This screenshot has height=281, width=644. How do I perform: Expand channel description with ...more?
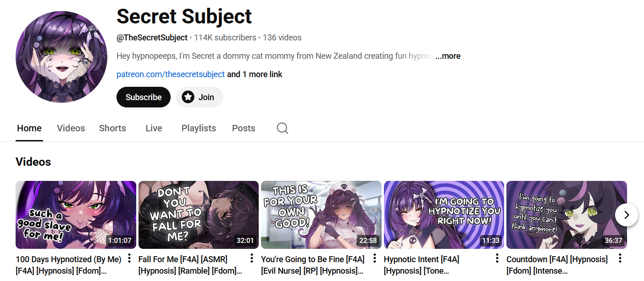[x=448, y=56]
